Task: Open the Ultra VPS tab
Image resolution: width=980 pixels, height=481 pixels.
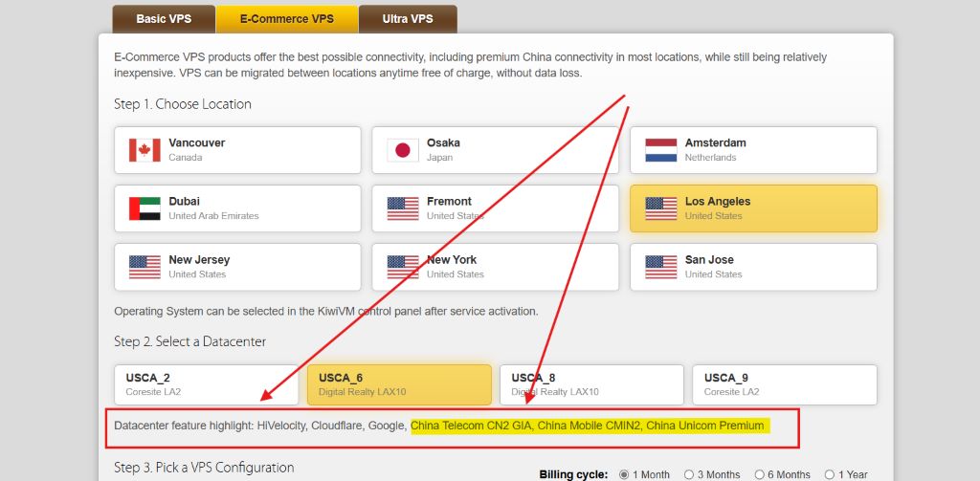Action: [408, 19]
